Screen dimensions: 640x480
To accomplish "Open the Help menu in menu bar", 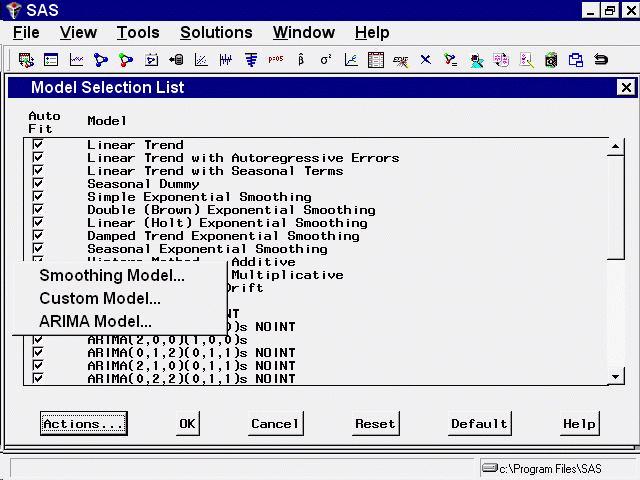I will (372, 33).
